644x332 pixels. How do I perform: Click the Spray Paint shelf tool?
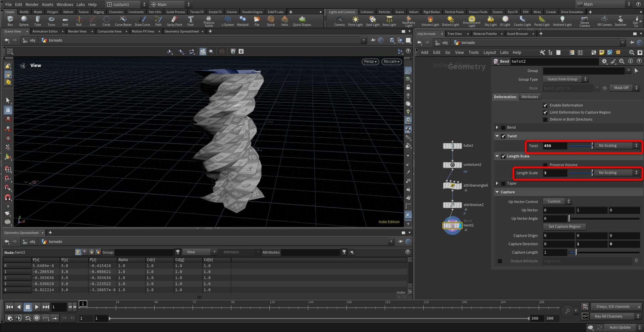click(174, 21)
